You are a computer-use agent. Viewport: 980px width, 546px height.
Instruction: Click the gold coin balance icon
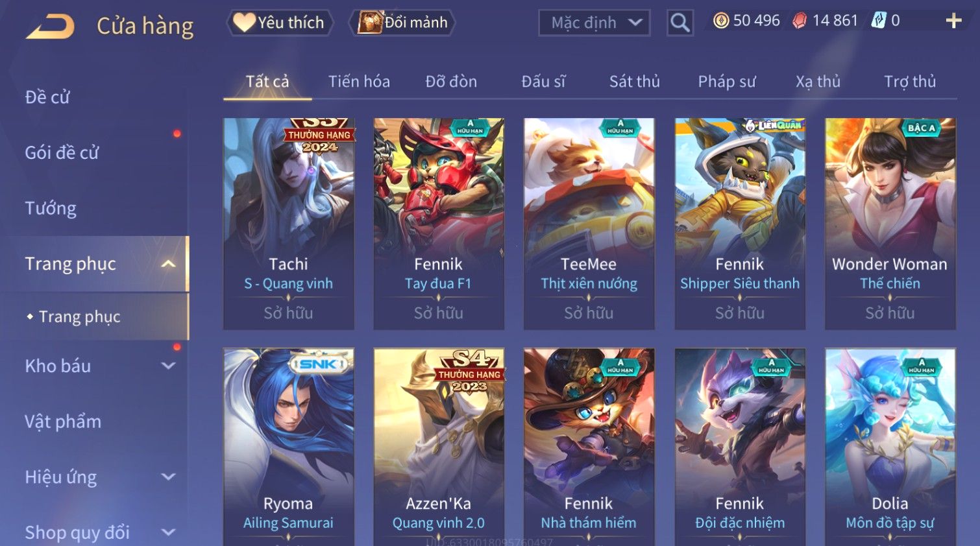pos(720,21)
